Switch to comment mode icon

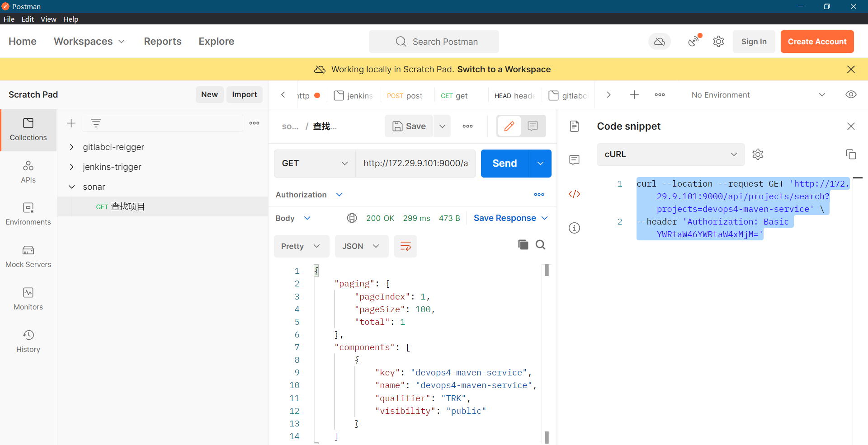[533, 126]
